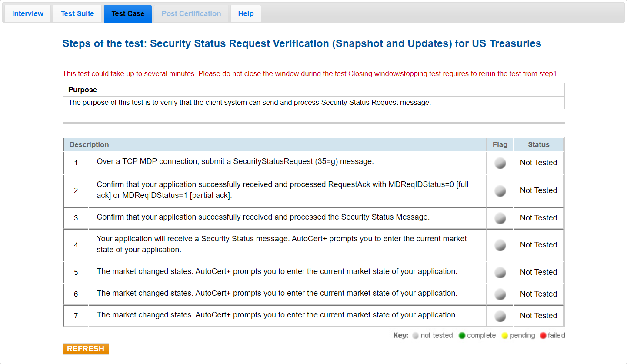Viewport: 627px width, 364px height.
Task: Click the grey not tested key icon
Action: click(415, 336)
